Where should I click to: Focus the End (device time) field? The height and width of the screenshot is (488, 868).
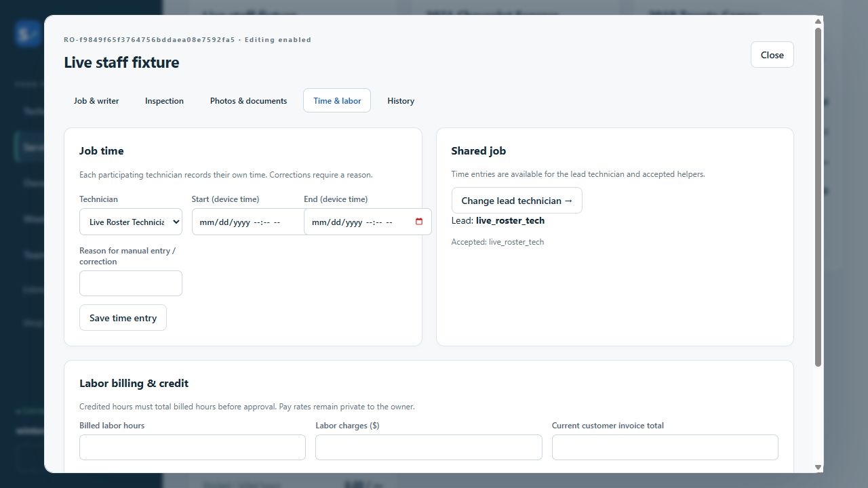tap(368, 222)
